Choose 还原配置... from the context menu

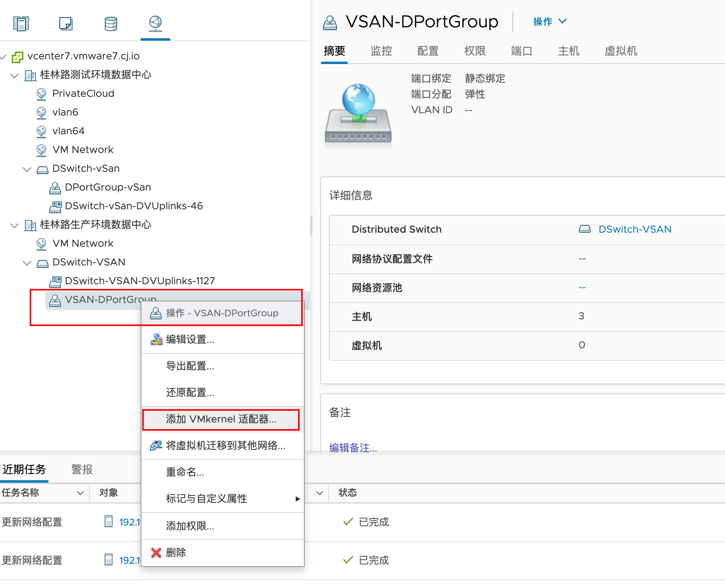coord(223,392)
